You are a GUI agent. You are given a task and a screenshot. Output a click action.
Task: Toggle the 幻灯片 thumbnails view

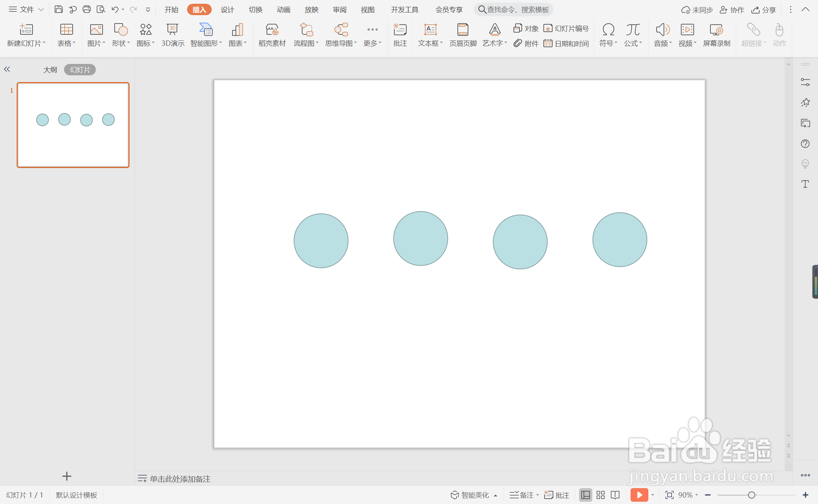coord(80,70)
